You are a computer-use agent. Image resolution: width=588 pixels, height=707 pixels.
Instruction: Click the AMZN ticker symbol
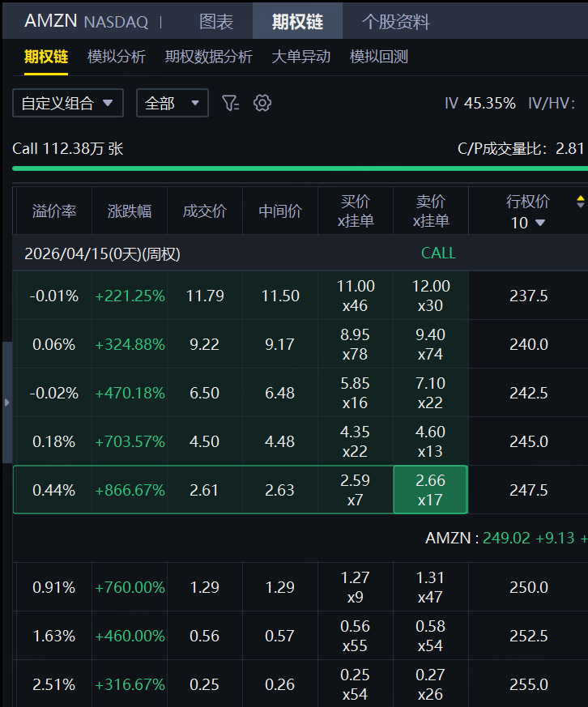coord(51,21)
